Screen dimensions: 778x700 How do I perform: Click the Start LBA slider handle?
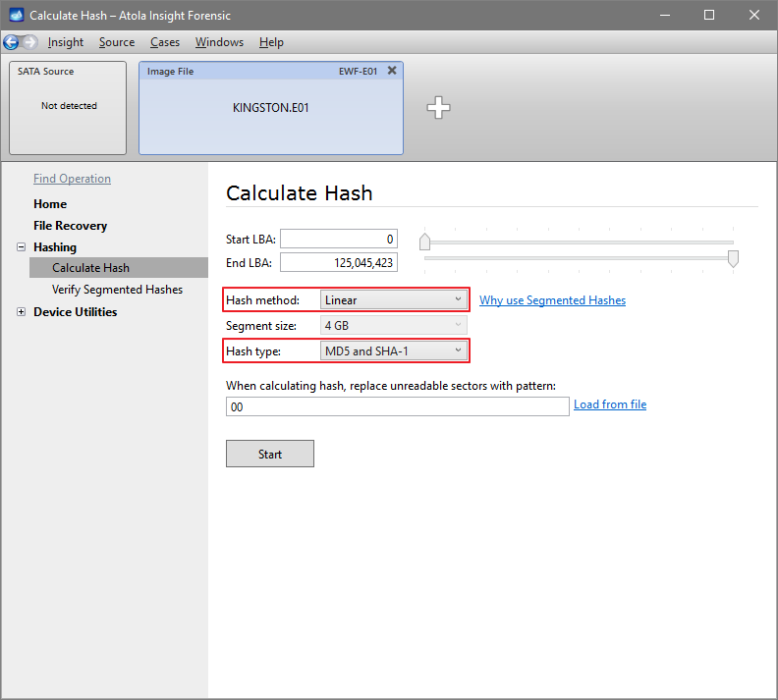(424, 242)
